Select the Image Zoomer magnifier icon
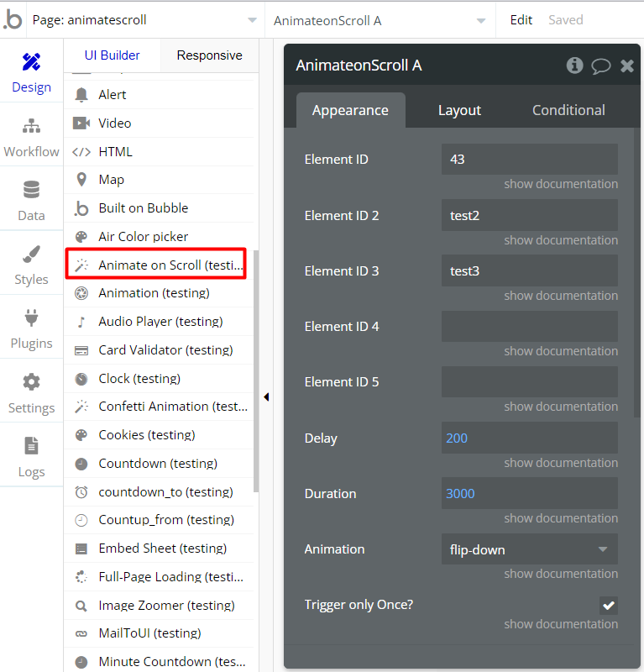 [x=81, y=606]
